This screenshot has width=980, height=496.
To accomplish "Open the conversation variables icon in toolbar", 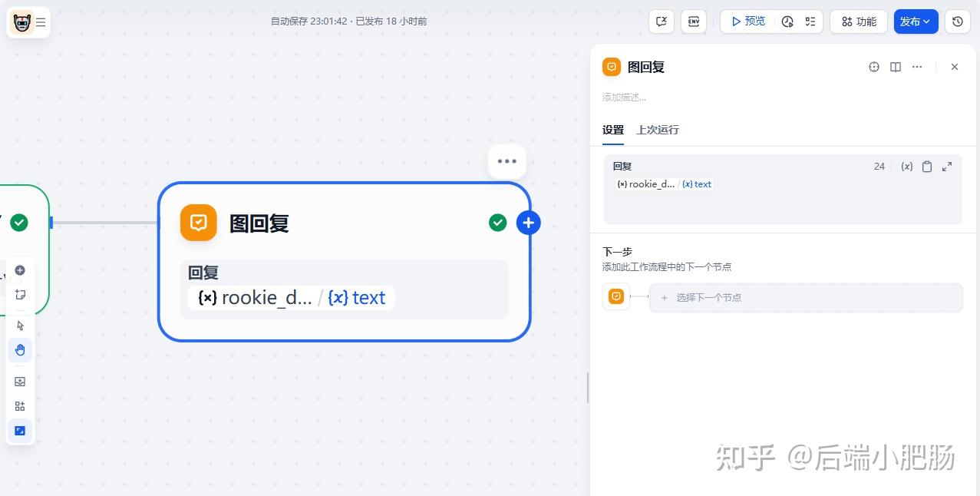I will point(662,21).
